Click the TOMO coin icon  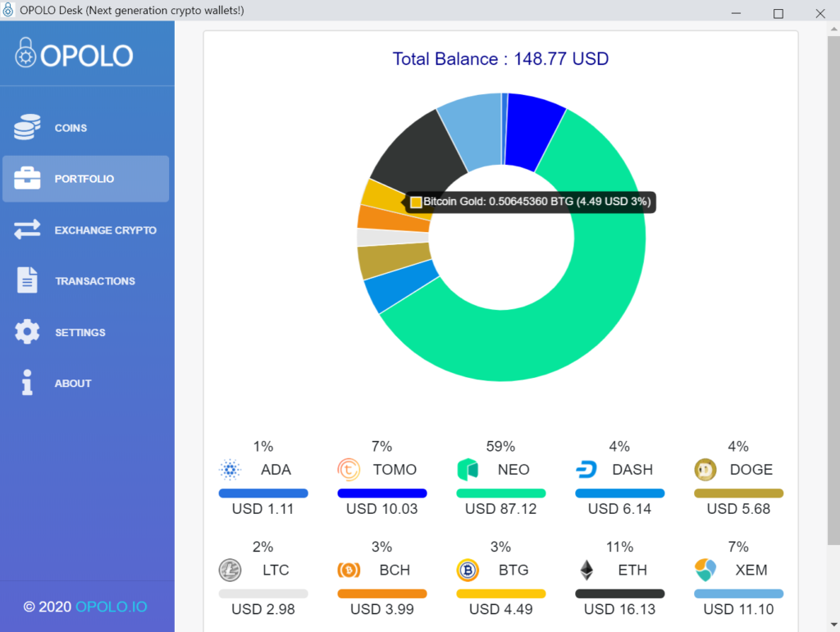click(x=349, y=470)
